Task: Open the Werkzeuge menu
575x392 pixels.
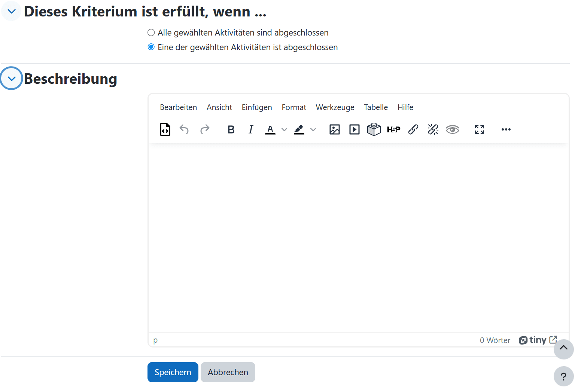Action: click(335, 107)
